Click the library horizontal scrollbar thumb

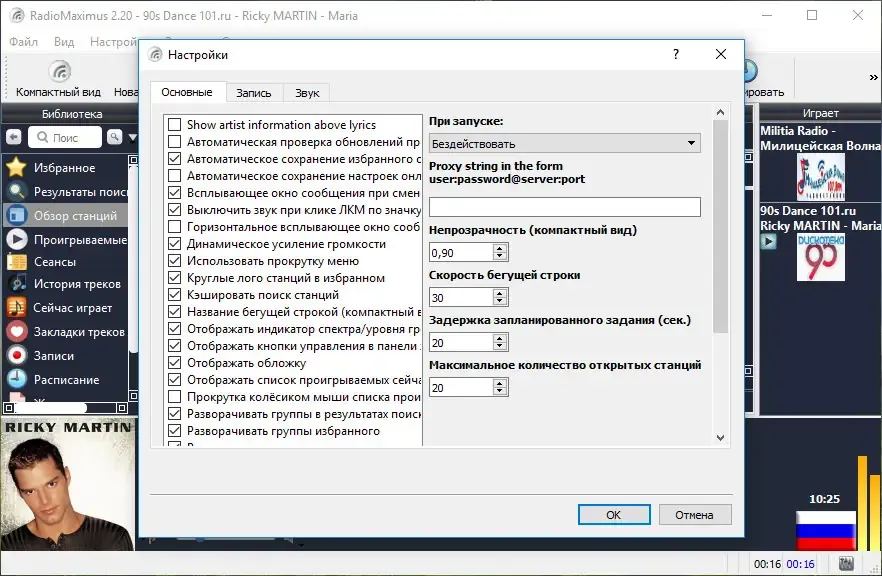click(x=51, y=407)
